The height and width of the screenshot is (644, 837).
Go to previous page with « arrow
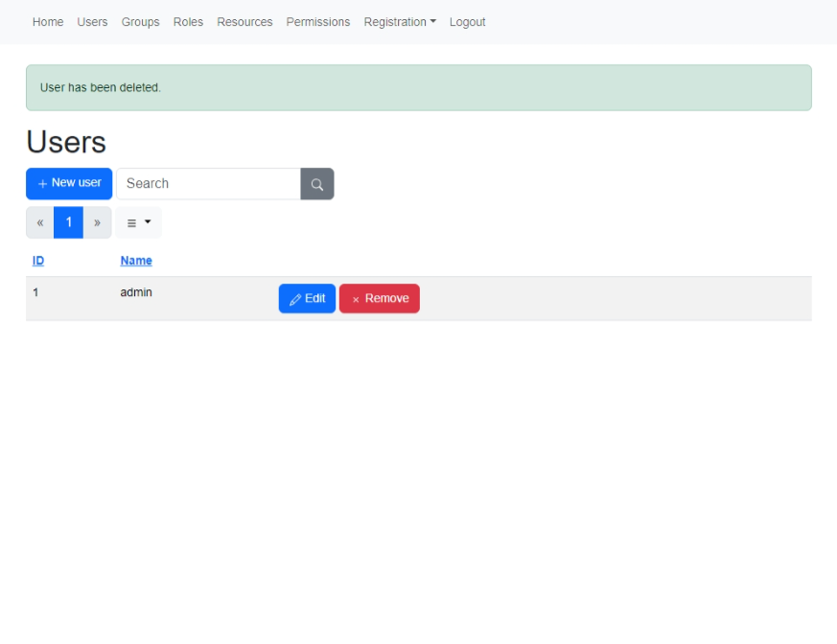pyautogui.click(x=40, y=222)
